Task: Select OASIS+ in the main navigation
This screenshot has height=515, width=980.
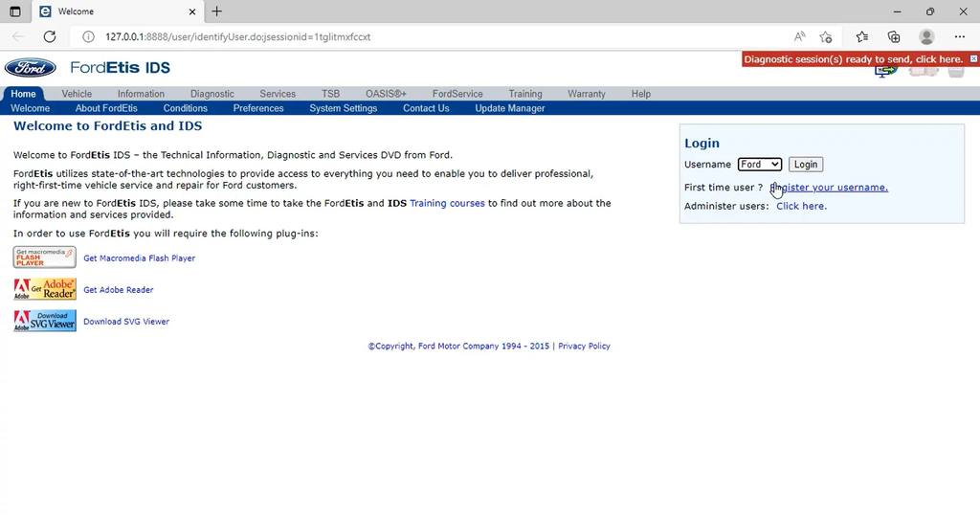Action: tap(386, 94)
